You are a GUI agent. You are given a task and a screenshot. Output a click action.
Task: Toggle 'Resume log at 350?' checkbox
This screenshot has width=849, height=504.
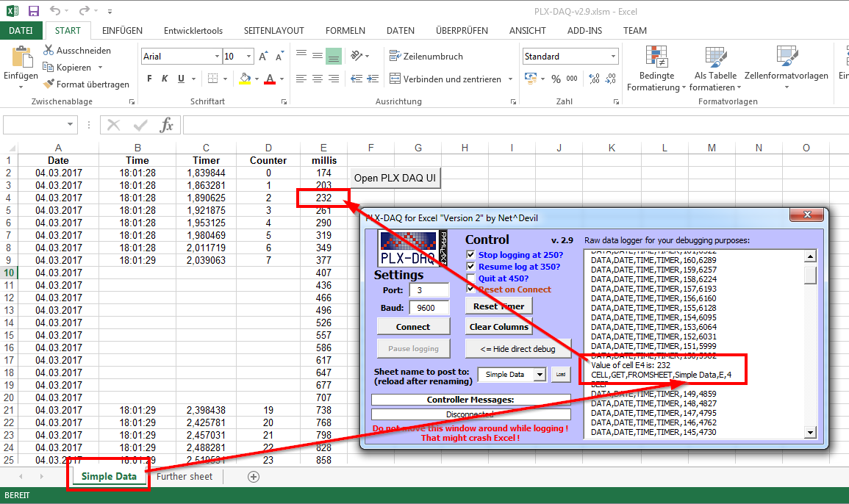(x=470, y=267)
